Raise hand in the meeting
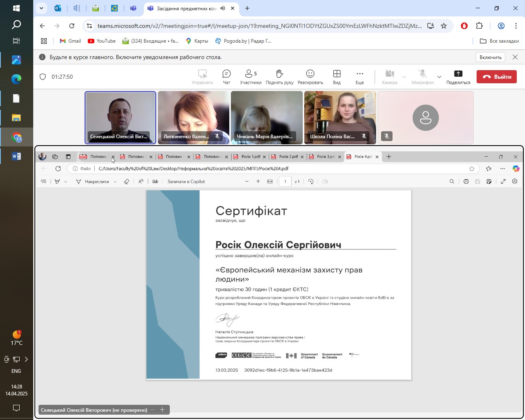Viewport: 525px width, 420px height. pyautogui.click(x=279, y=77)
